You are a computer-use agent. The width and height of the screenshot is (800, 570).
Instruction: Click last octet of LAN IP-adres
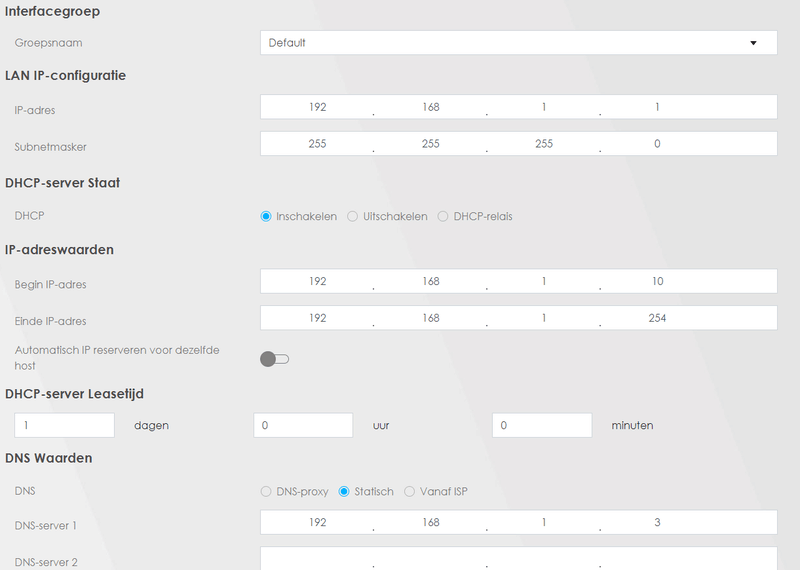tap(657, 107)
